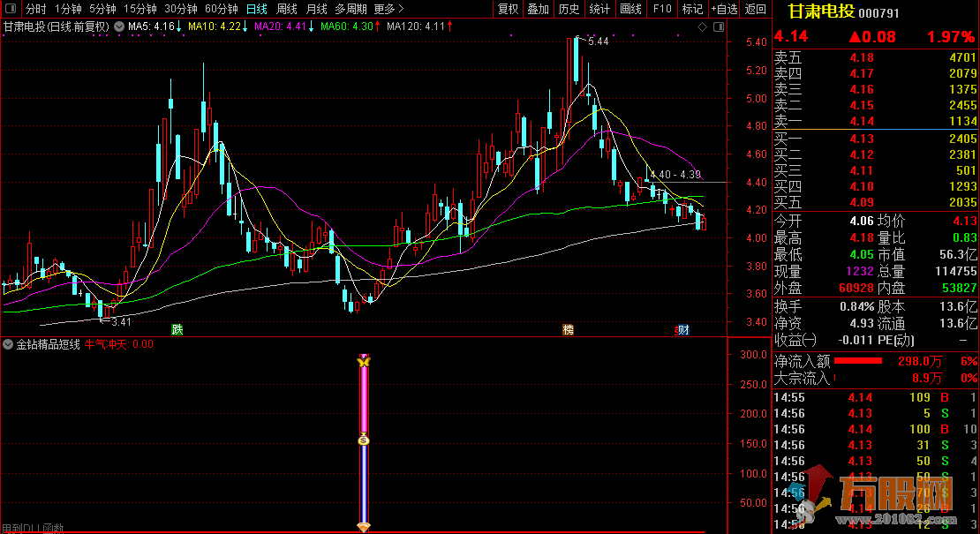The height and width of the screenshot is (534, 980).
Task: Click the MA5: 4.16 indicator label
Action: click(155, 26)
